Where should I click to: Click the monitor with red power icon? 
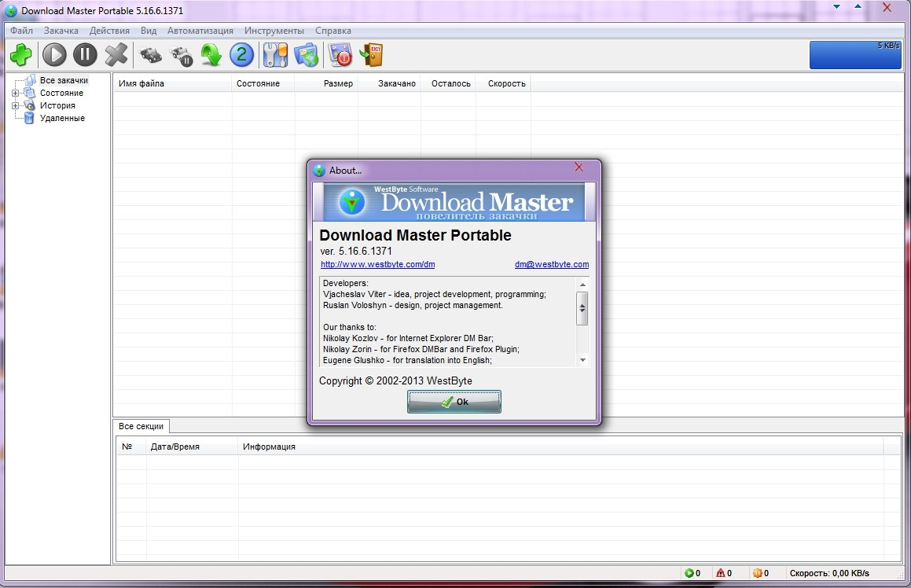pos(340,55)
